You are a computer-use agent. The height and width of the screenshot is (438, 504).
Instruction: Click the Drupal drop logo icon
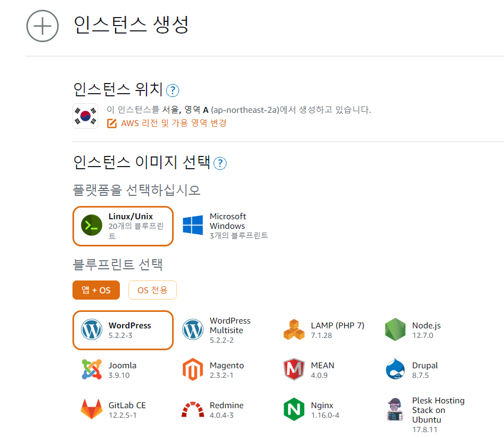395,369
